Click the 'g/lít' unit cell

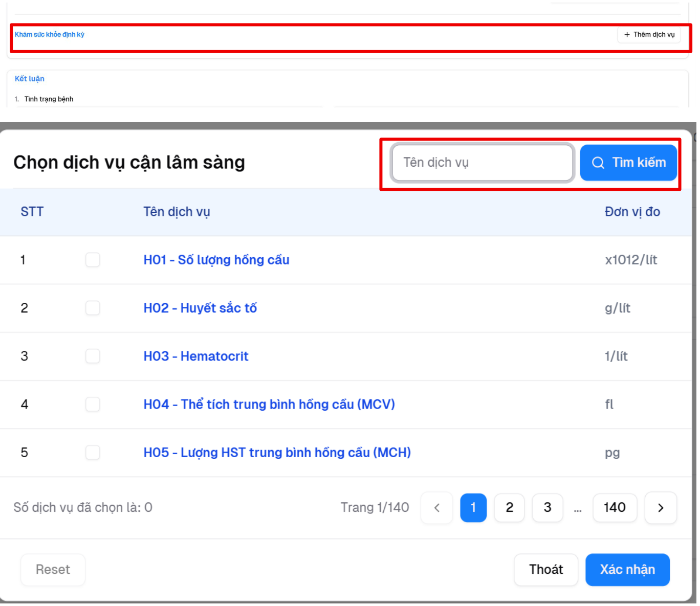618,308
